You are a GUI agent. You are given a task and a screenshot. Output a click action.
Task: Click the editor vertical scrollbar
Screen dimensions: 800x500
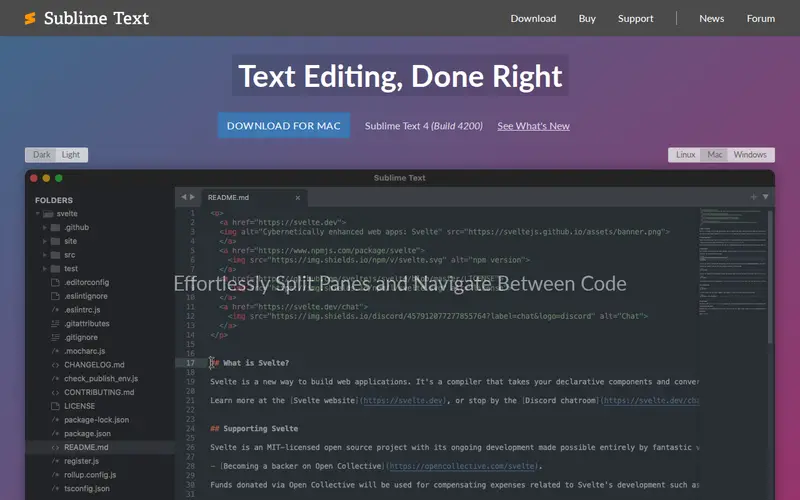(x=770, y=276)
